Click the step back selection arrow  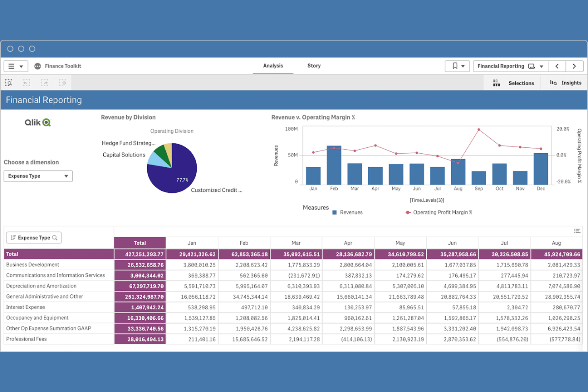pyautogui.click(x=26, y=83)
